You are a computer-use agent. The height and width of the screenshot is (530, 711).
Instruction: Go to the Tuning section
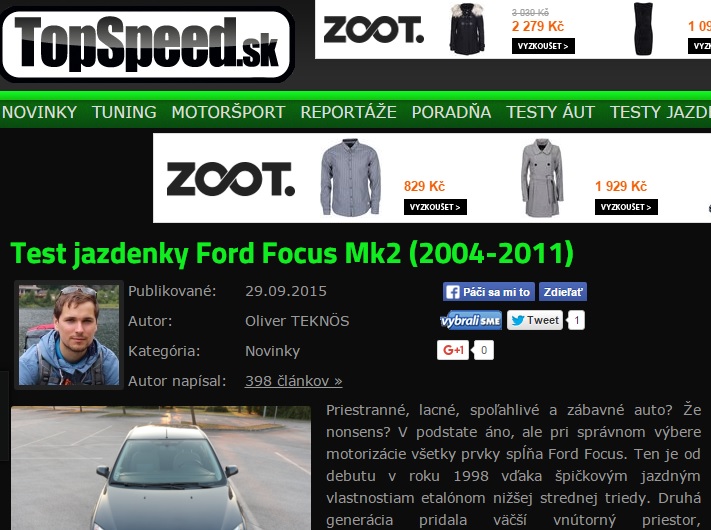point(124,112)
